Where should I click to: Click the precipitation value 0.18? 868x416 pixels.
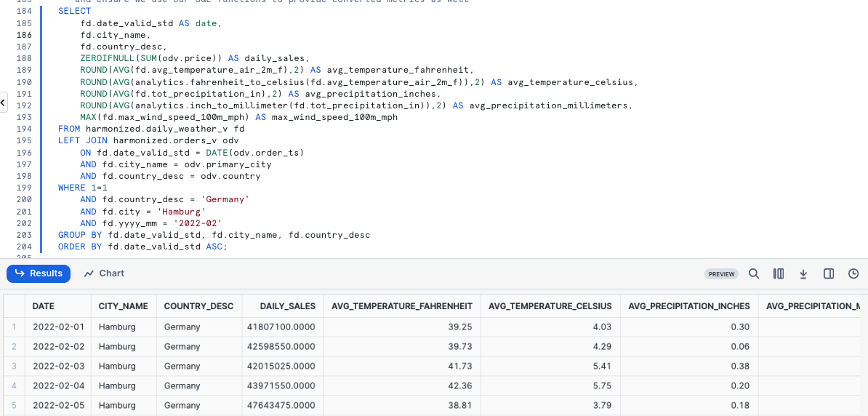[740, 406]
